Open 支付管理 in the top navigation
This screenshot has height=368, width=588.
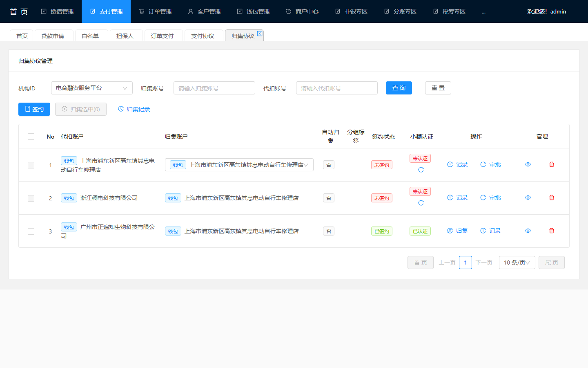click(106, 11)
